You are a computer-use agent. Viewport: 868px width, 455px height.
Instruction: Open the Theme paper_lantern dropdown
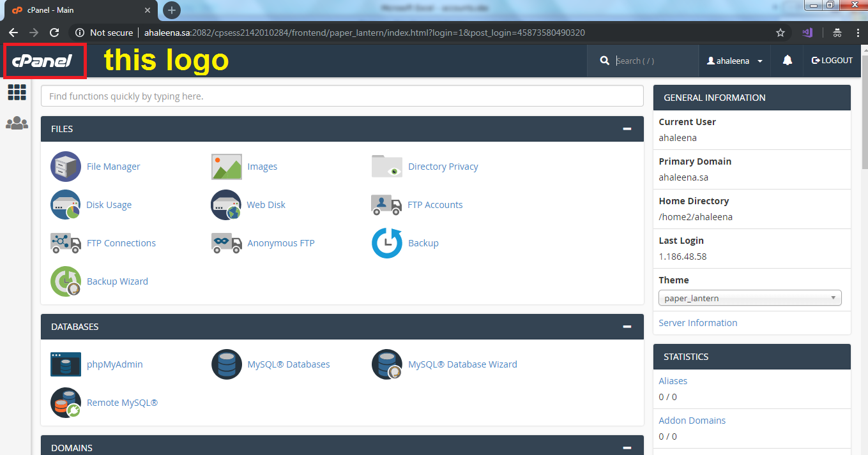tap(750, 298)
